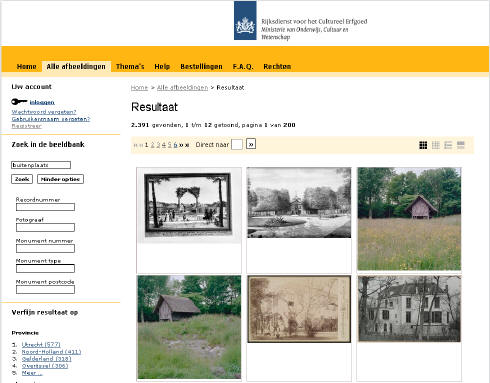Click Wachtwoord vergeten link
This screenshot has width=490, height=383.
[44, 112]
